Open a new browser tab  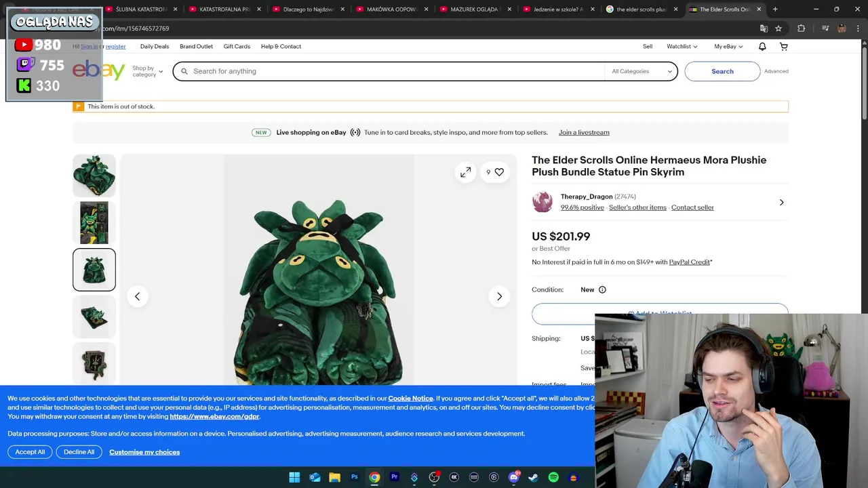775,9
